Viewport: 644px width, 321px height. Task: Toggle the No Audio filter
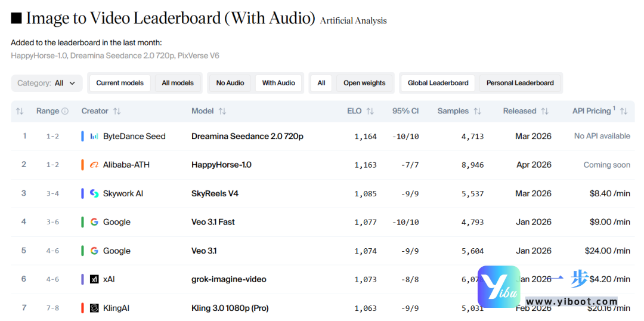tap(230, 83)
